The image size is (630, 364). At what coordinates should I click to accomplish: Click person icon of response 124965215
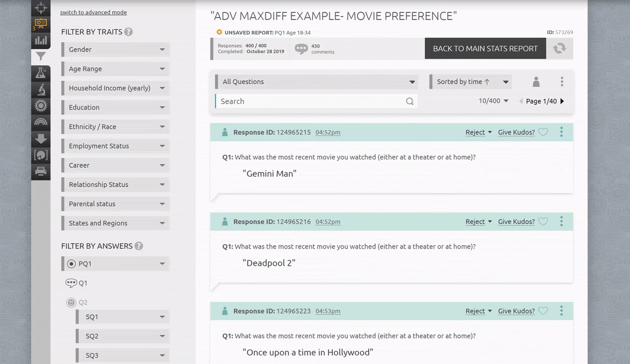click(225, 132)
